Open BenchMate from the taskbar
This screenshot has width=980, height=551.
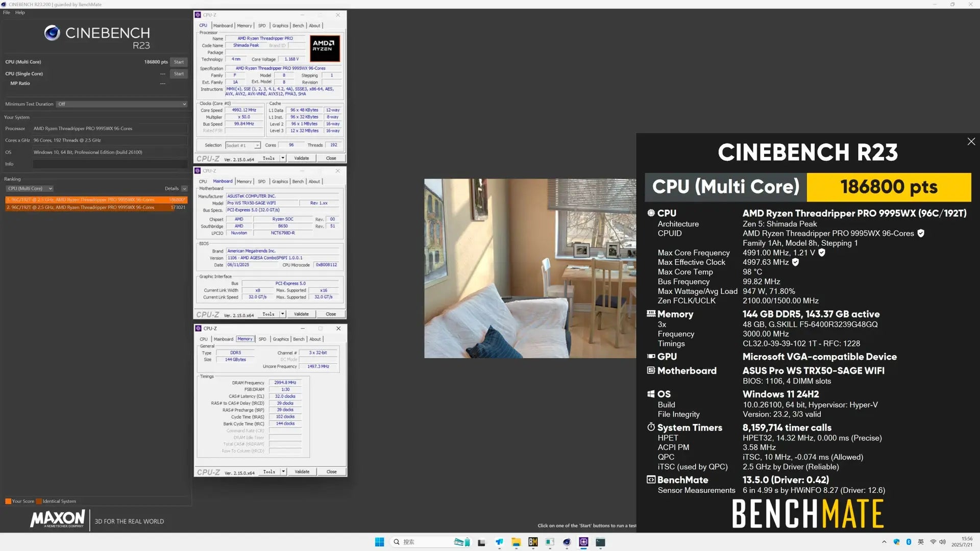click(533, 542)
